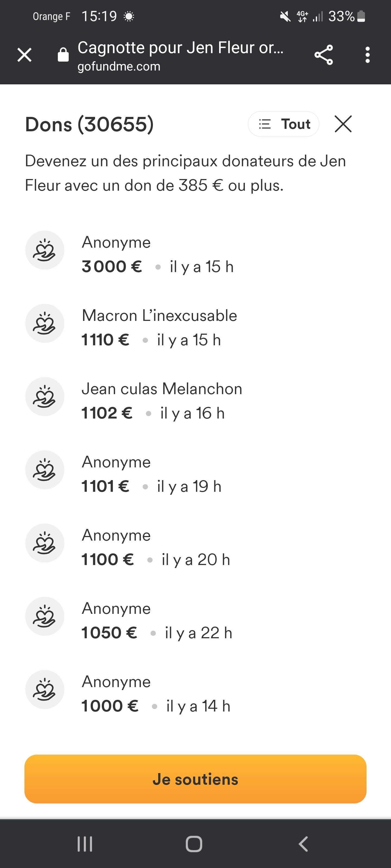Tap the 1000 € donor heart icon

(x=45, y=690)
